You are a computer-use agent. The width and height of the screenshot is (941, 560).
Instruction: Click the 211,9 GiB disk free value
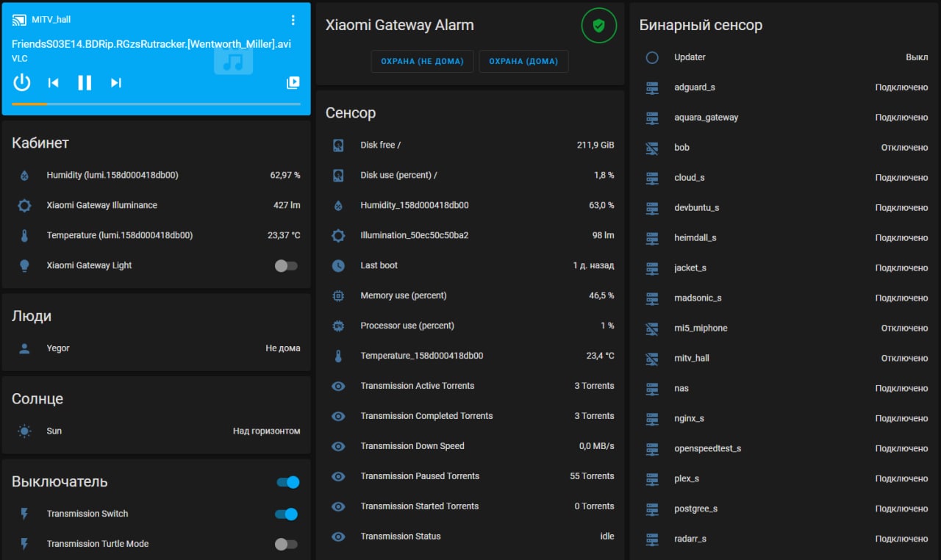pos(595,146)
